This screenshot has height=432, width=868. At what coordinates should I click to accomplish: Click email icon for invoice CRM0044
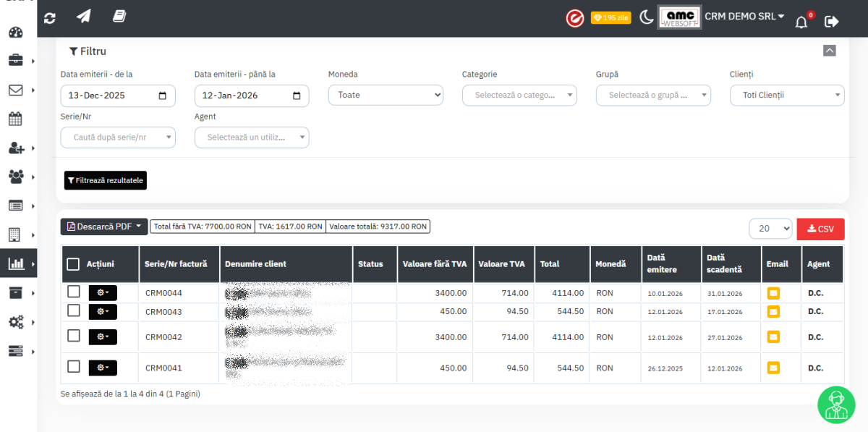(x=773, y=293)
